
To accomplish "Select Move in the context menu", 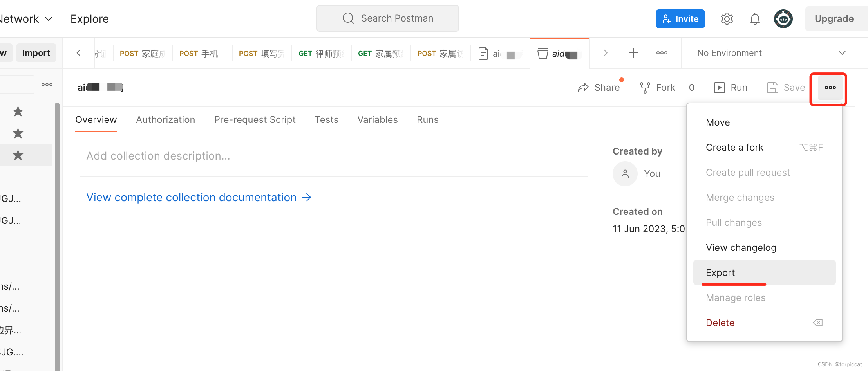I will point(764,122).
